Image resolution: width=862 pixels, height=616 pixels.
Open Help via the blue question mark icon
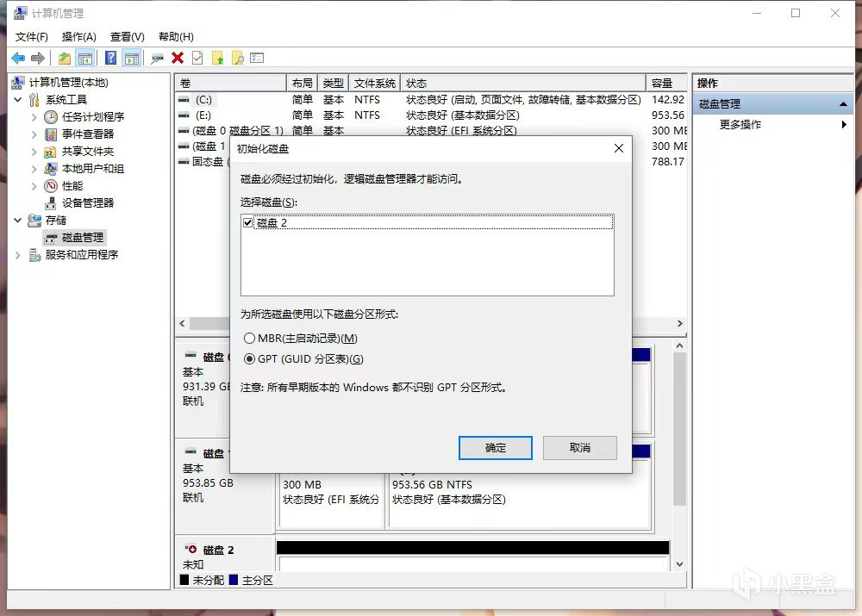click(110, 58)
